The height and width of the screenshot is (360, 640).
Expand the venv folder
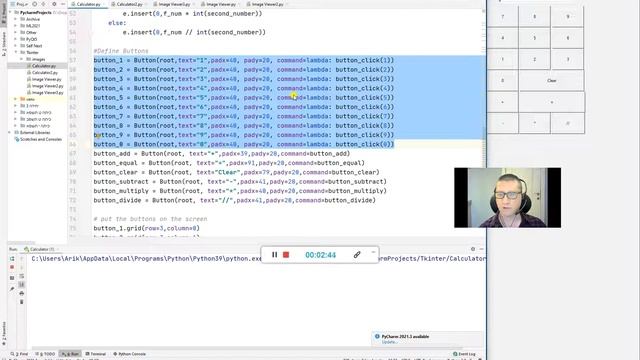16,99
